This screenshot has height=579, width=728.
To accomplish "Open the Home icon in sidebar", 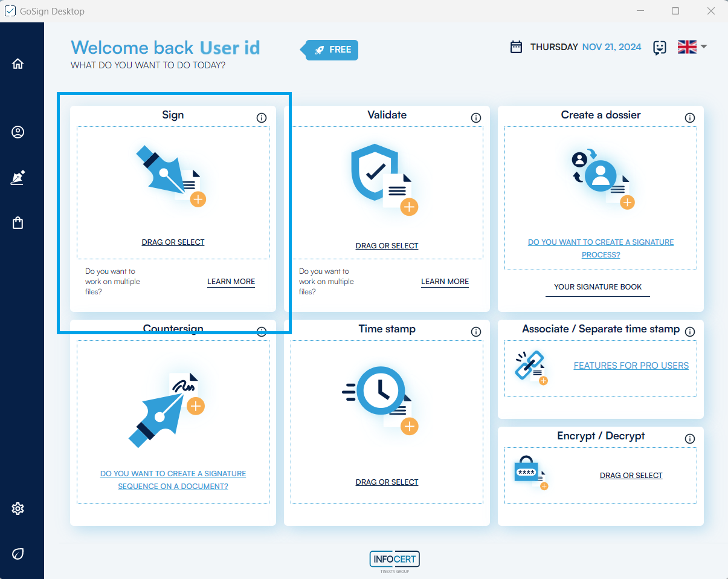I will (18, 64).
